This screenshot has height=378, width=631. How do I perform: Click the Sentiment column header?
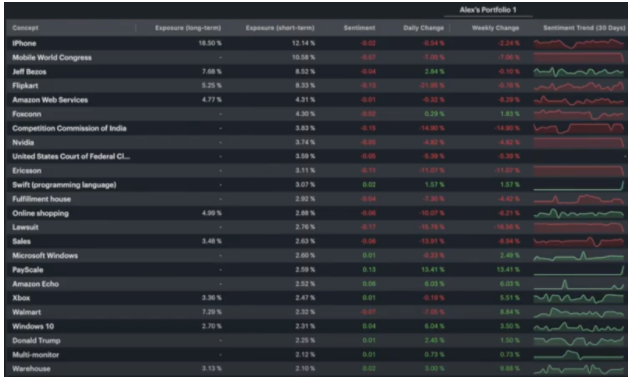pyautogui.click(x=359, y=28)
